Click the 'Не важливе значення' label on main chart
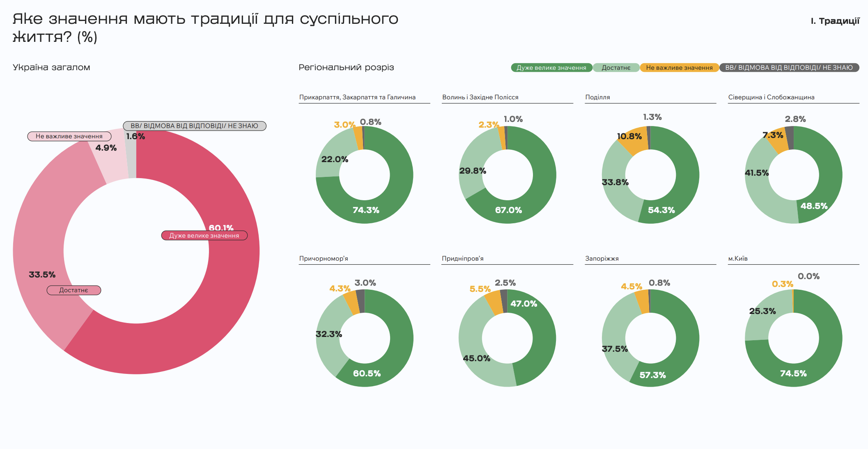The height and width of the screenshot is (449, 868). coord(69,136)
